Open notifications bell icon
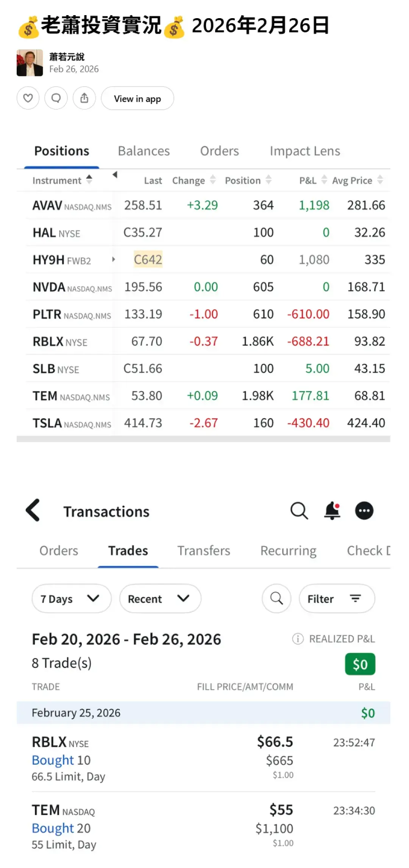 point(332,511)
